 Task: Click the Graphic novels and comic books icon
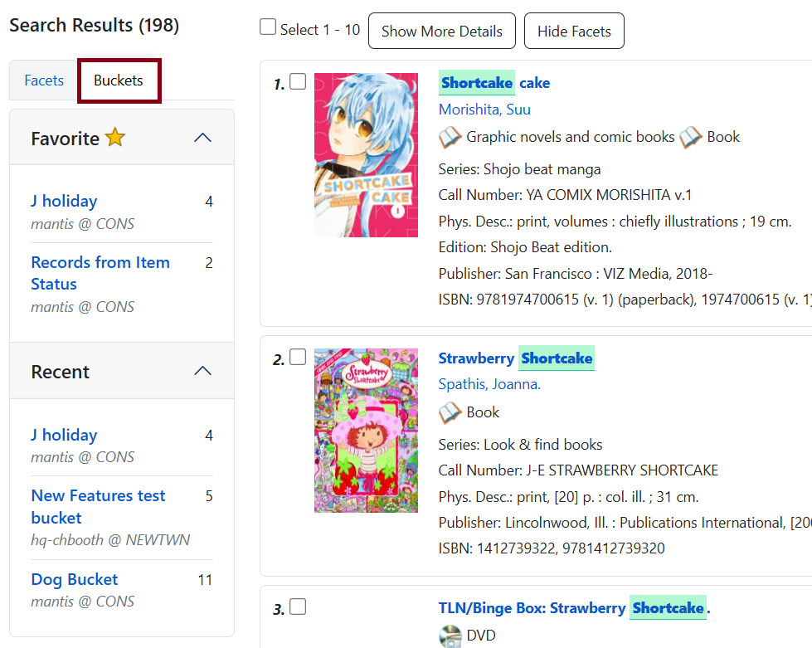(450, 137)
